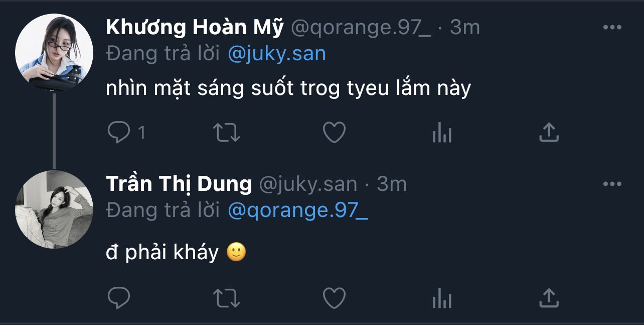Screen dimensions: 644x325
Task: View analytics for Trần Thị Dung's tweet
Action: (442, 298)
